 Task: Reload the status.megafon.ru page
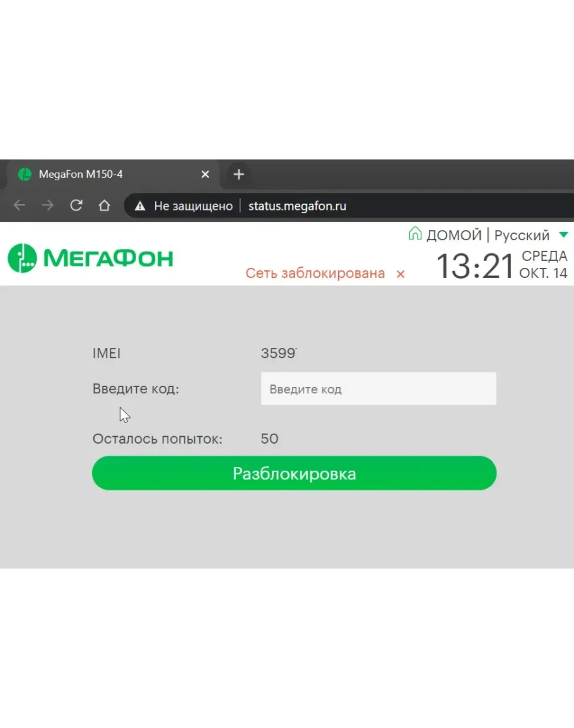pos(76,205)
